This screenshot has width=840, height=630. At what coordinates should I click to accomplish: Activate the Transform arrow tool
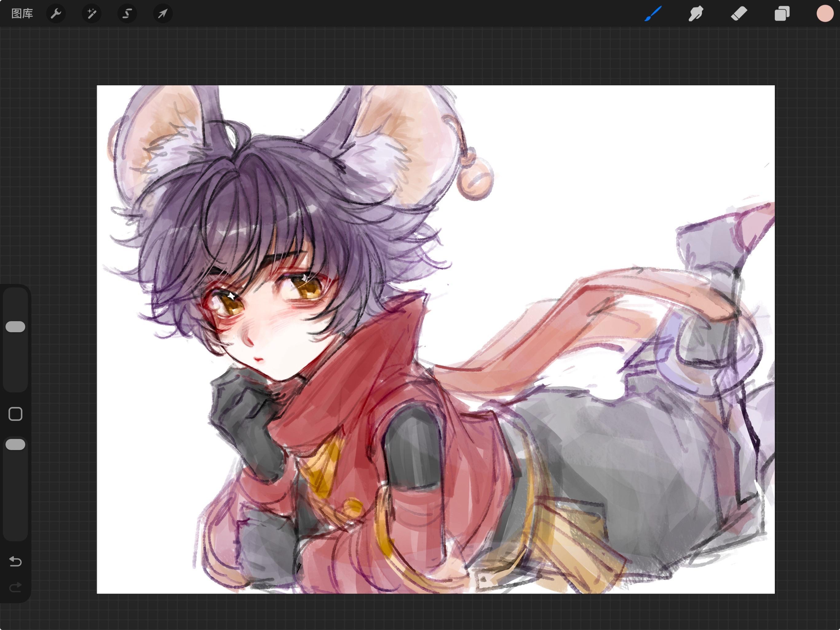click(x=163, y=14)
